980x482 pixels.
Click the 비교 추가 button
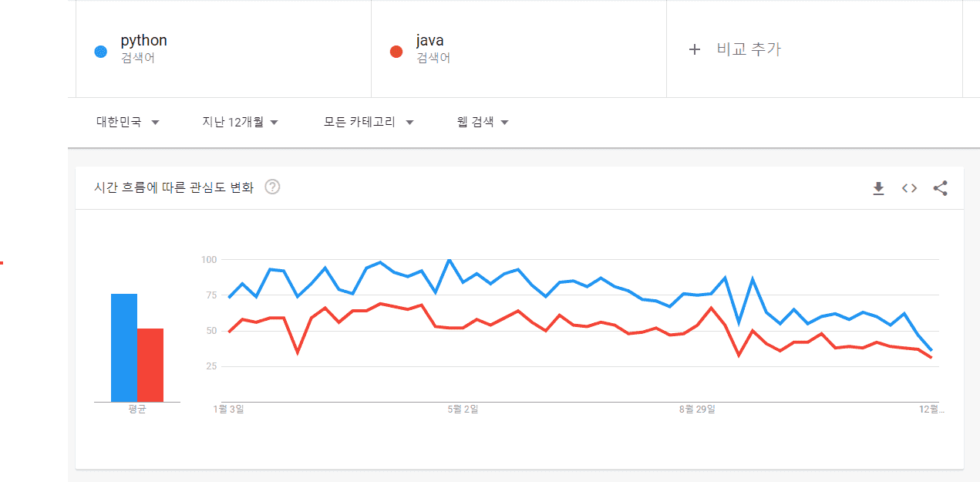pyautogui.click(x=748, y=49)
